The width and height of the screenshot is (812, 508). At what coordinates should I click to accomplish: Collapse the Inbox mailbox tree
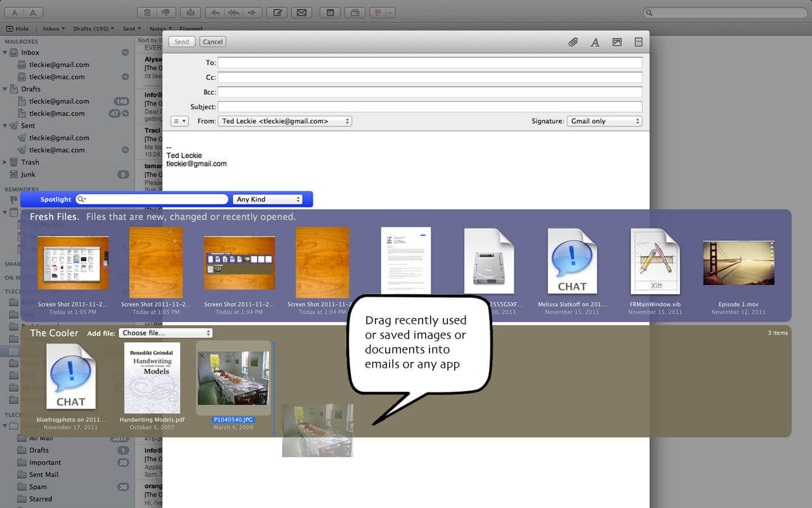[6, 53]
